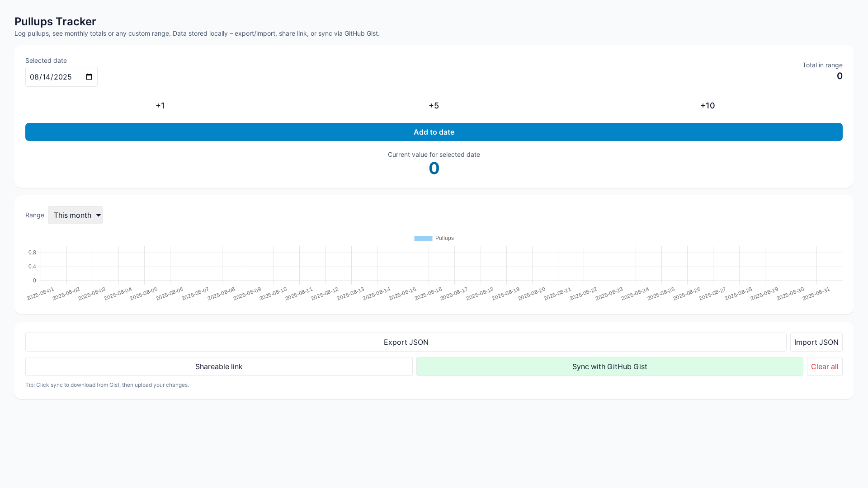Add five pullups with +5 button

(434, 106)
